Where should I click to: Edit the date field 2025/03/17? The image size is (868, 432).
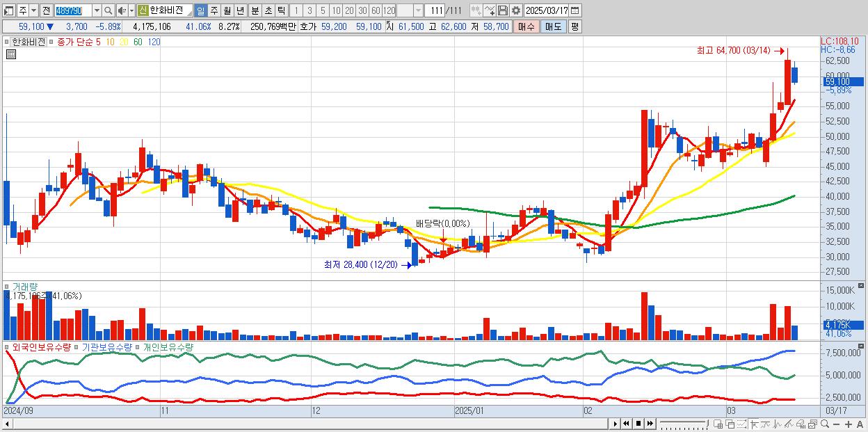click(547, 10)
